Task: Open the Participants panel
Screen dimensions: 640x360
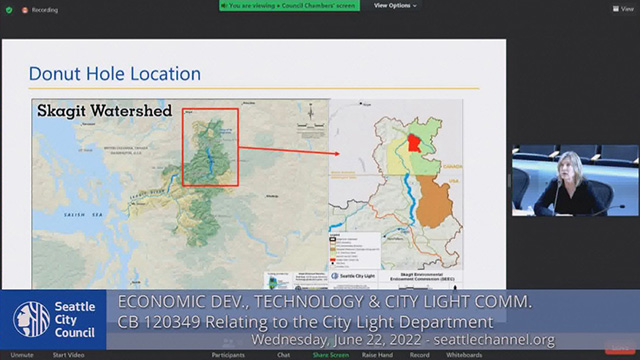Action: coord(228,355)
